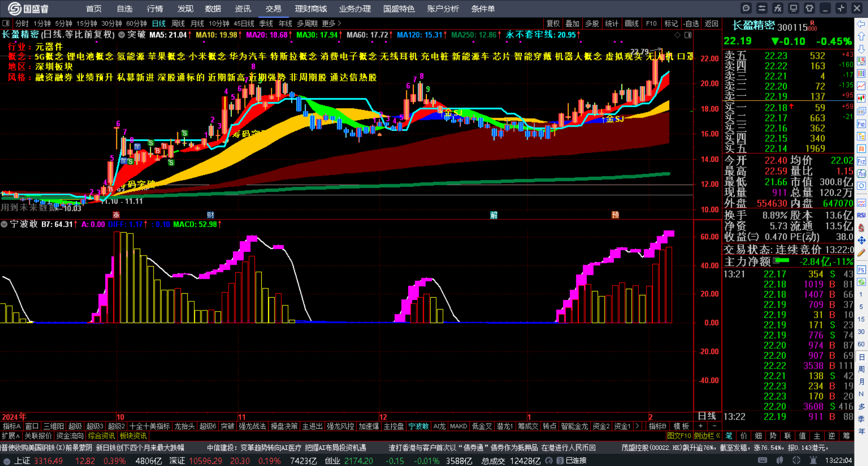Click the F5 sidebar icon
The height and width of the screenshot is (466, 868).
pos(861,270)
